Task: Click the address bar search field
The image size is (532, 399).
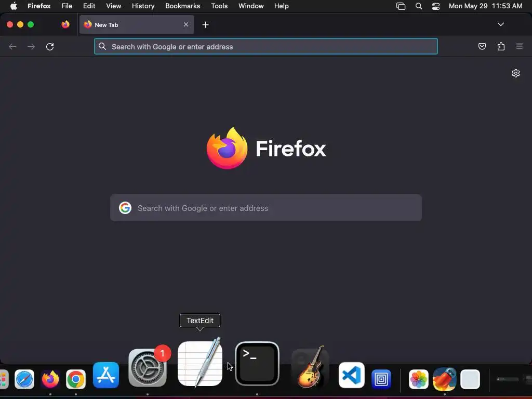Action: click(266, 46)
